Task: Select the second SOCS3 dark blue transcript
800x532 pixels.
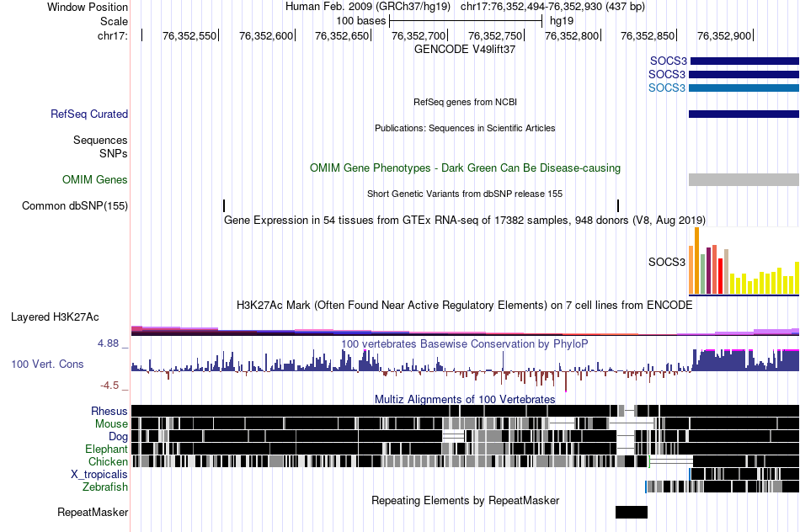Action: click(744, 74)
